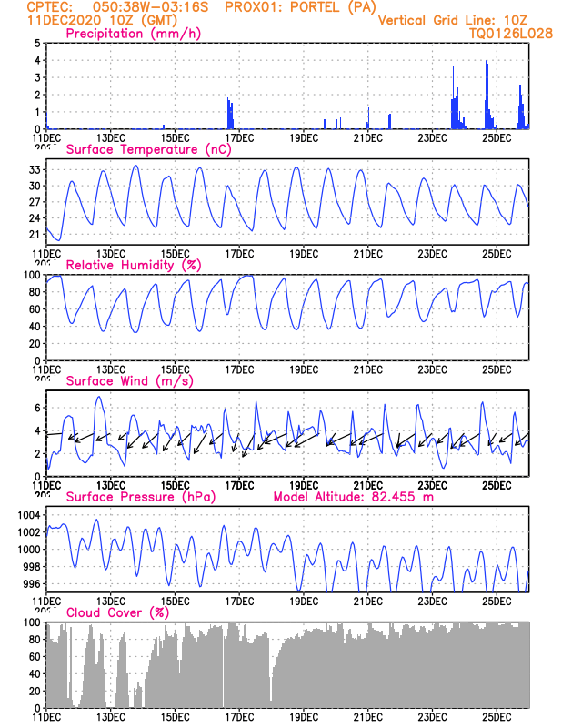Click the tallest precipitation bar near 25DEC
Viewport: 562px width, 728px height.
487,95
